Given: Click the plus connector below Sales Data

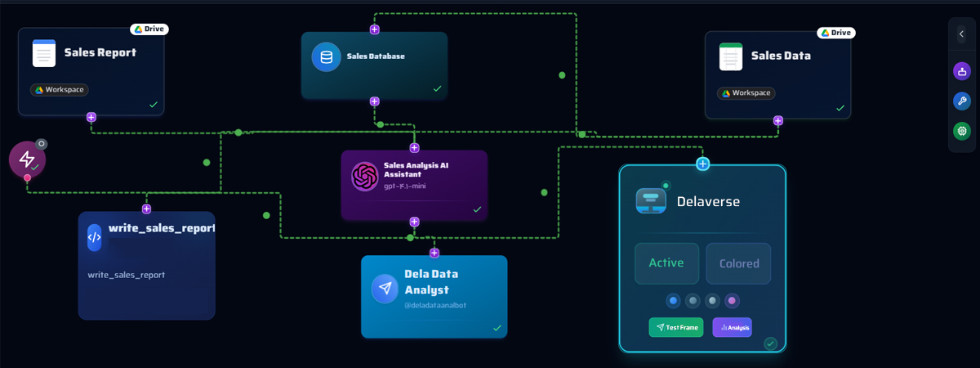Looking at the screenshot, I should tap(777, 120).
